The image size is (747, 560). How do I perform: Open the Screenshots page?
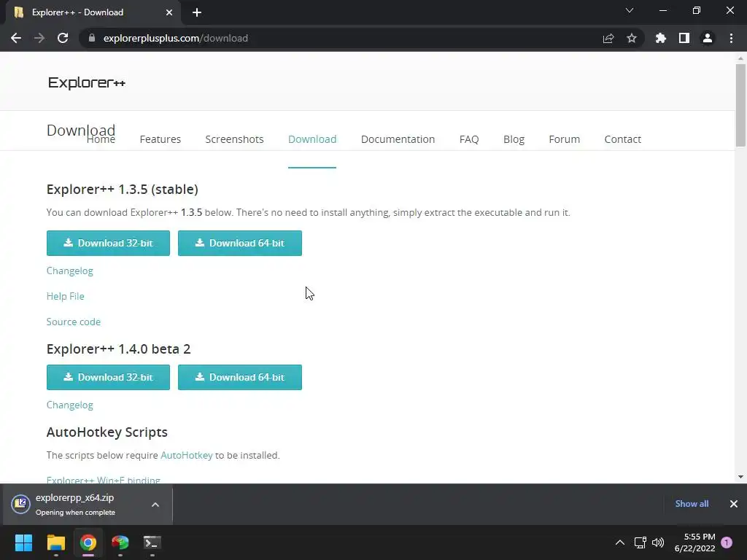pos(234,139)
